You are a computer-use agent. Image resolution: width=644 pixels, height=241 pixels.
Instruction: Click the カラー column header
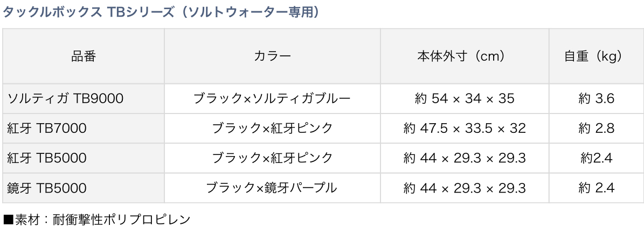pyautogui.click(x=272, y=56)
